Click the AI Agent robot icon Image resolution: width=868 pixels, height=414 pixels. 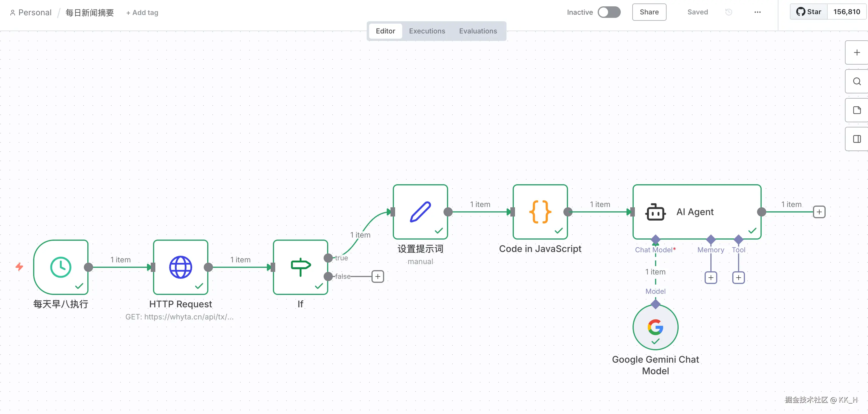pos(655,212)
